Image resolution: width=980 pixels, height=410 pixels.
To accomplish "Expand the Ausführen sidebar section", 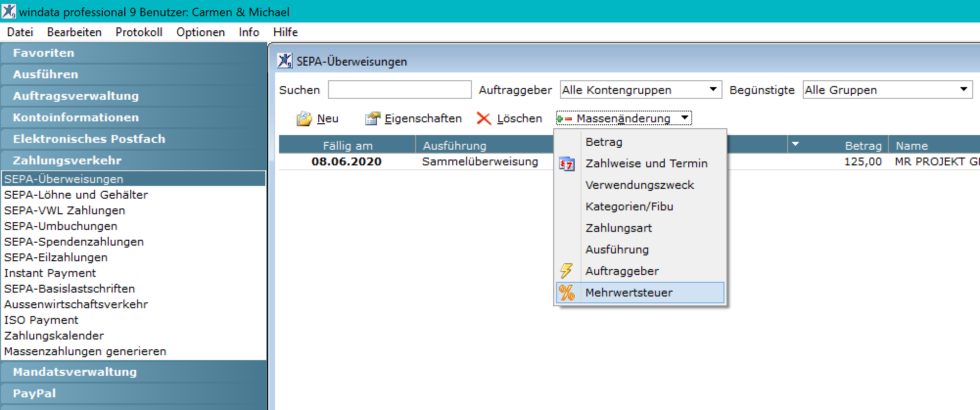I will (x=134, y=74).
